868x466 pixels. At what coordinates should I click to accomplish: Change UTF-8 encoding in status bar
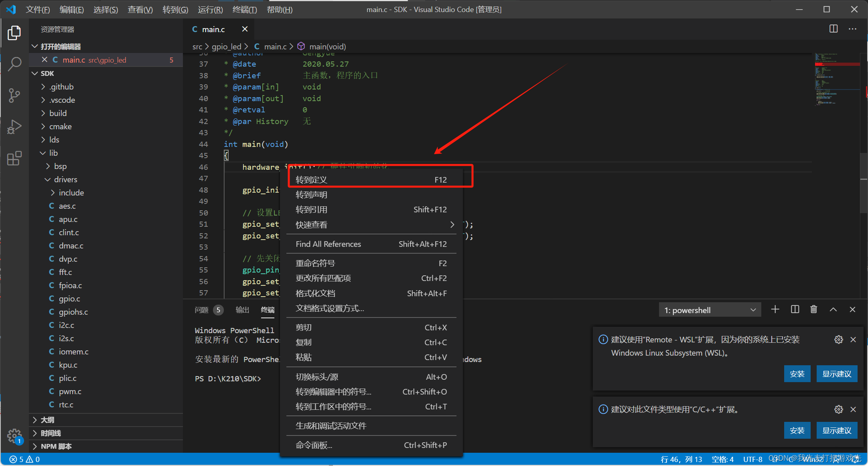coord(752,459)
